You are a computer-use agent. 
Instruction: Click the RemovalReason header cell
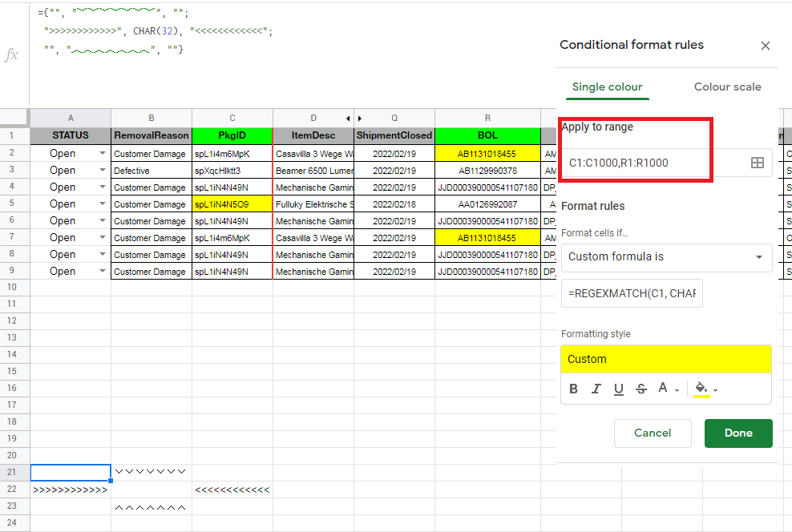coord(152,135)
